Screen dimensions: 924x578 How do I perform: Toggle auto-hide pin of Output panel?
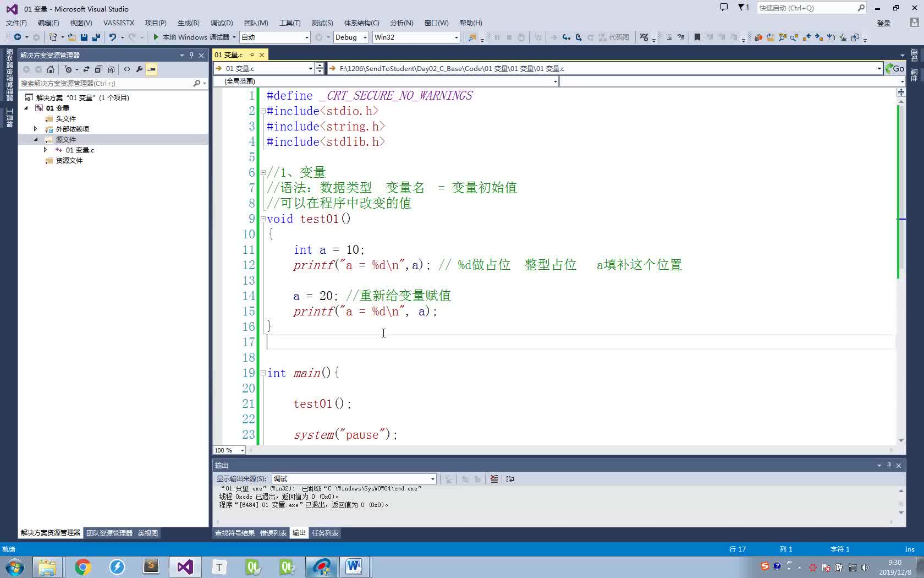coord(889,466)
